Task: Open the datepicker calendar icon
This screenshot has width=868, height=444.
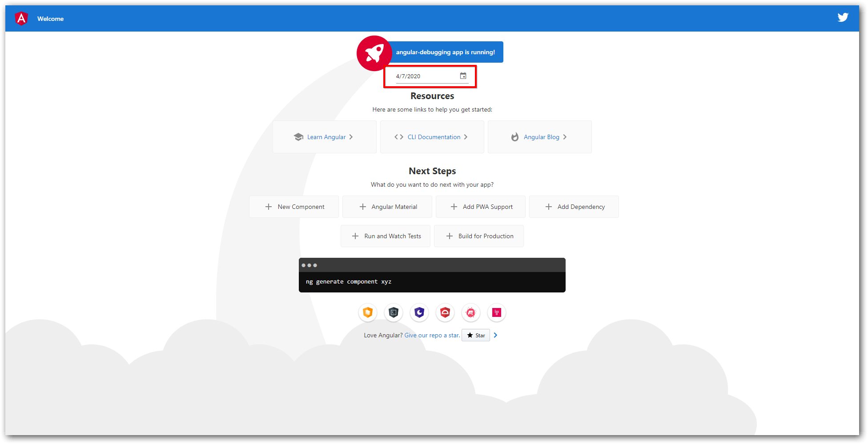Action: click(x=463, y=76)
